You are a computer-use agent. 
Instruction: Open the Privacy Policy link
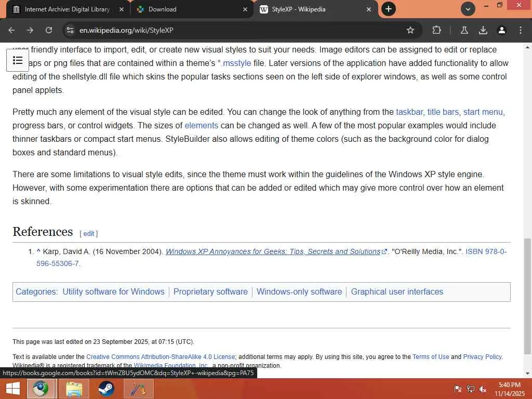pyautogui.click(x=482, y=357)
